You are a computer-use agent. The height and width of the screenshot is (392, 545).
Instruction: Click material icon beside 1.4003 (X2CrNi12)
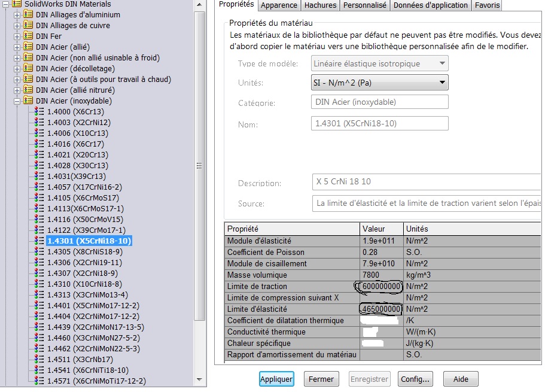click(x=39, y=123)
